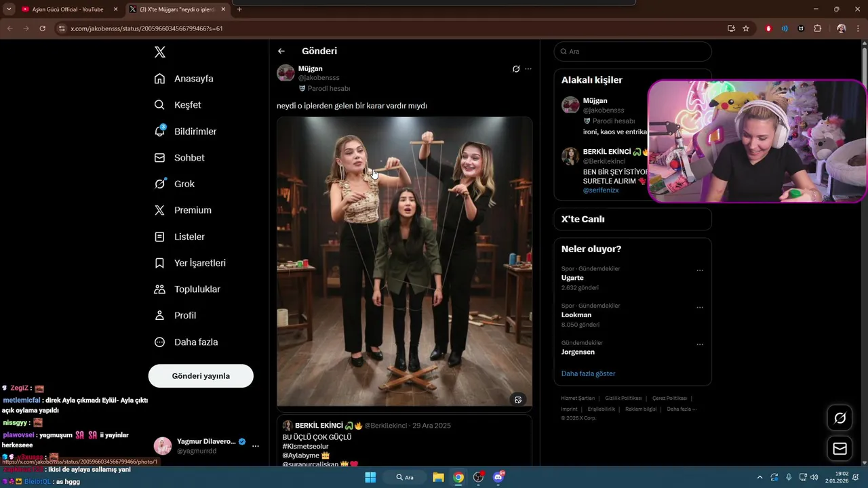Focus the Ara search field
Image resolution: width=868 pixels, height=488 pixels.
tap(633, 52)
